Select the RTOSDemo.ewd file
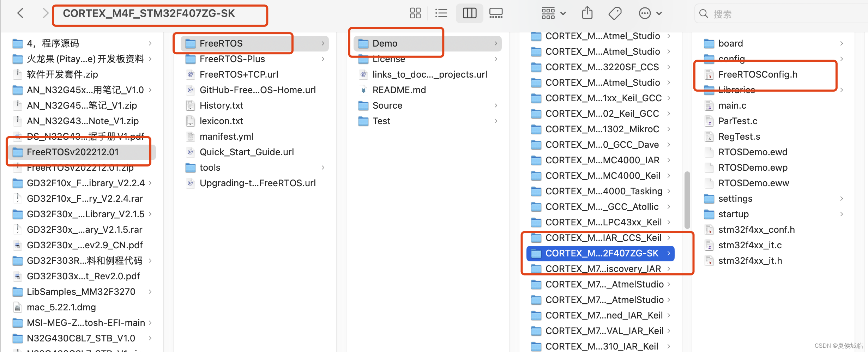The image size is (868, 352). (773, 152)
